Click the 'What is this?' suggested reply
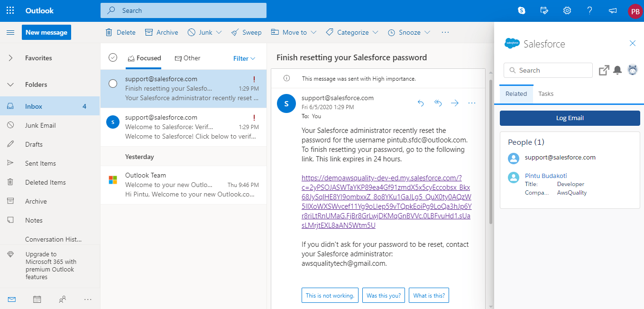This screenshot has height=309, width=644. (x=429, y=295)
